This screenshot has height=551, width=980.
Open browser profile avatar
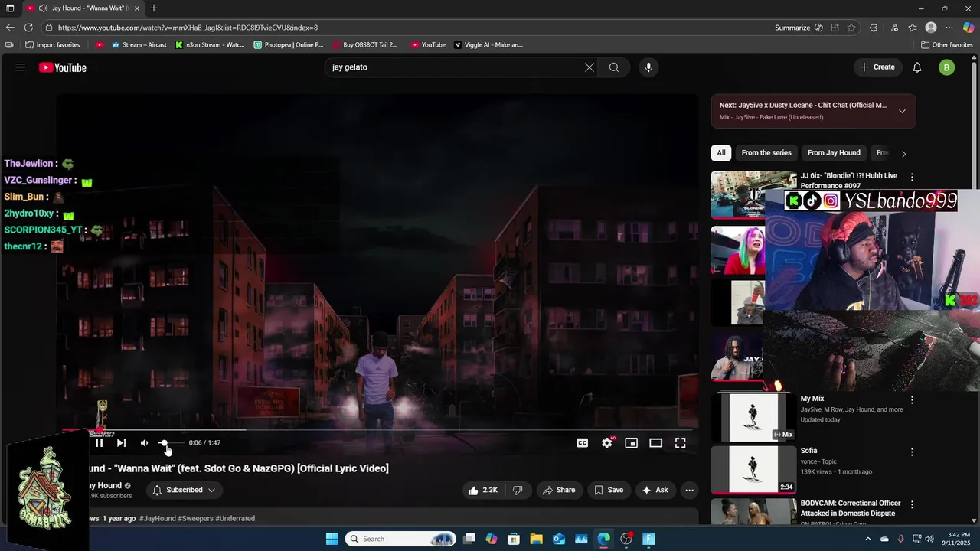coord(931,28)
